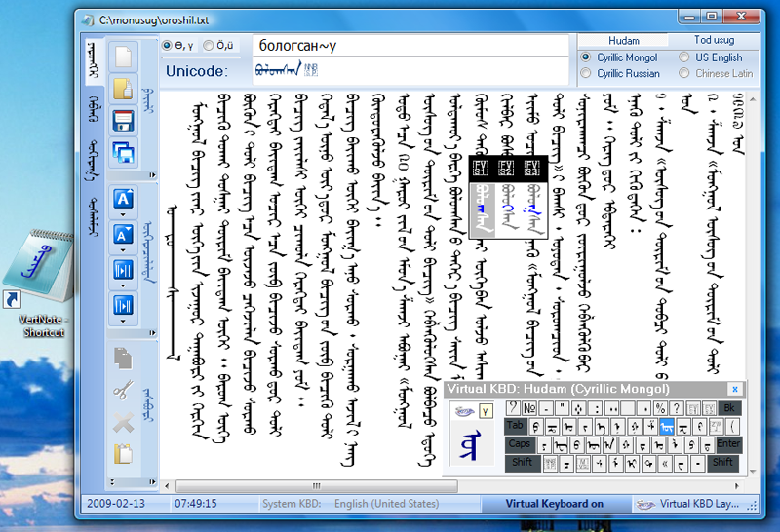
Task: Select the FVS3 variant header
Action: [x=531, y=168]
